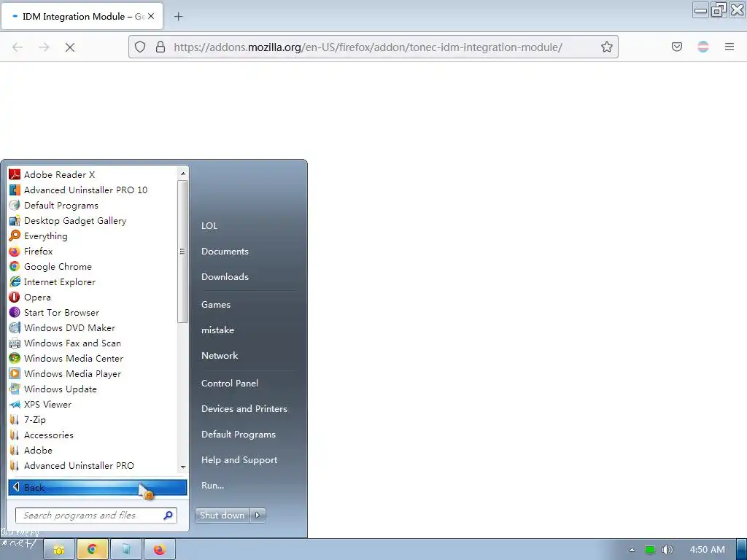Open the Firefox application menu
This screenshot has width=747, height=560.
pyautogui.click(x=729, y=47)
